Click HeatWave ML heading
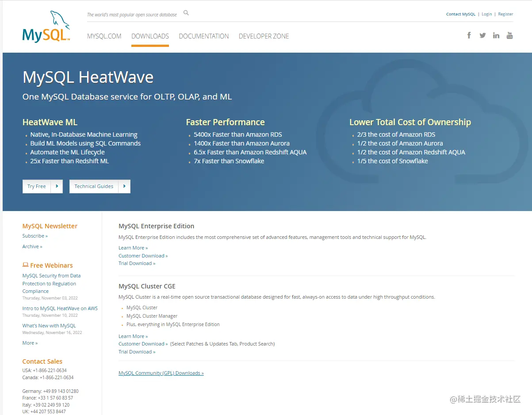This screenshot has height=415, width=532. point(50,122)
